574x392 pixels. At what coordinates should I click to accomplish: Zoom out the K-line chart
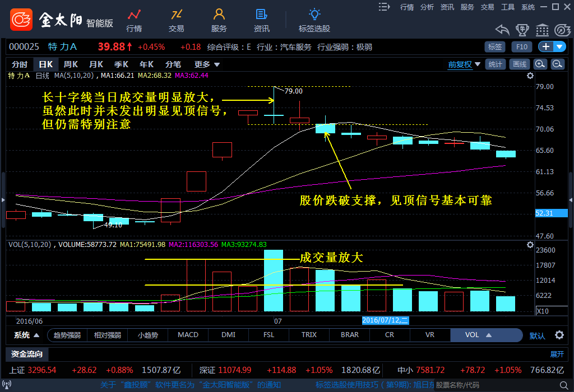(x=558, y=64)
